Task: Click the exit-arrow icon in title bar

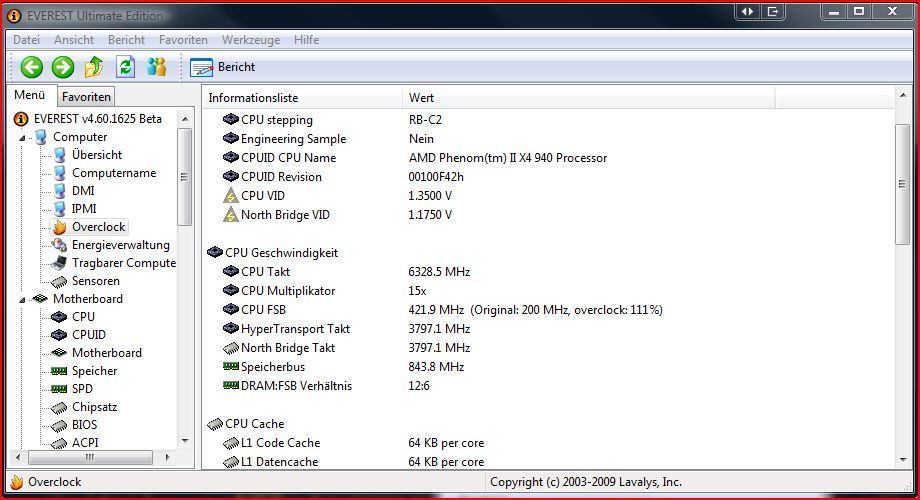Action: click(773, 12)
